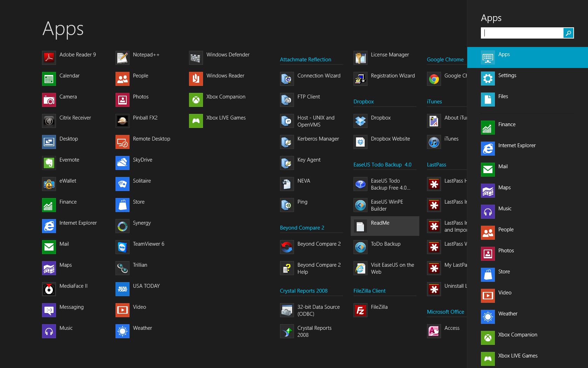Open EaseUS WinPE Builder icon
This screenshot has width=588, height=368.
click(x=360, y=205)
